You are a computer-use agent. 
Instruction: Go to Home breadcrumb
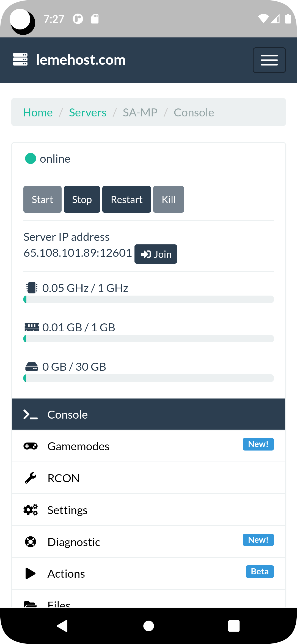[x=38, y=112]
